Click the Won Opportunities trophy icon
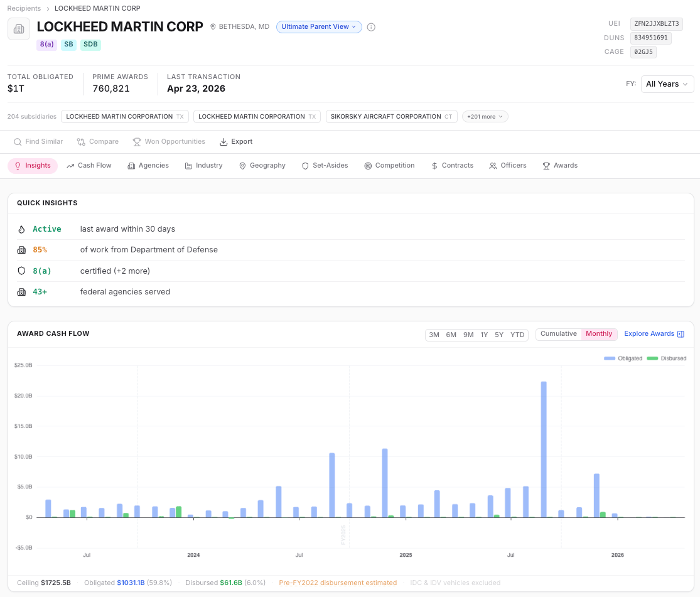 tap(137, 142)
